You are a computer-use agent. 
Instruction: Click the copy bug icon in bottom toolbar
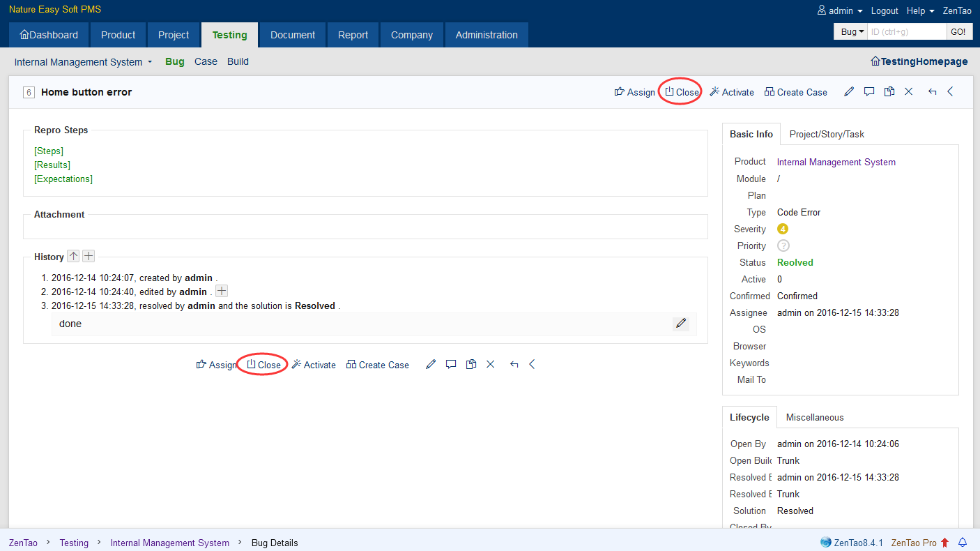(x=471, y=364)
